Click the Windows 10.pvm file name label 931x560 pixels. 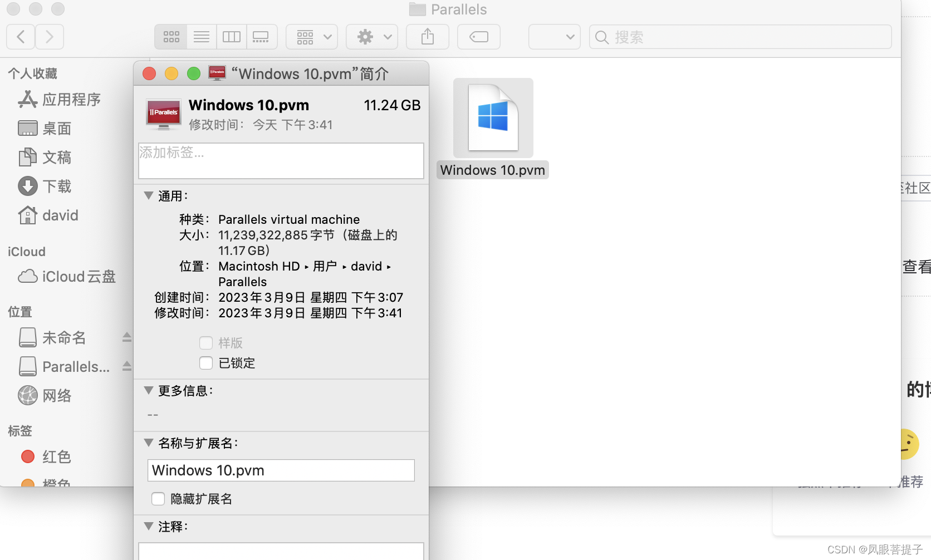point(493,170)
